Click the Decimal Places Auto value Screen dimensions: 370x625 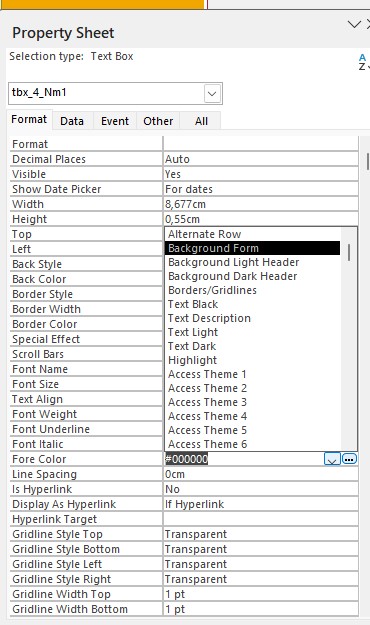pyautogui.click(x=261, y=159)
